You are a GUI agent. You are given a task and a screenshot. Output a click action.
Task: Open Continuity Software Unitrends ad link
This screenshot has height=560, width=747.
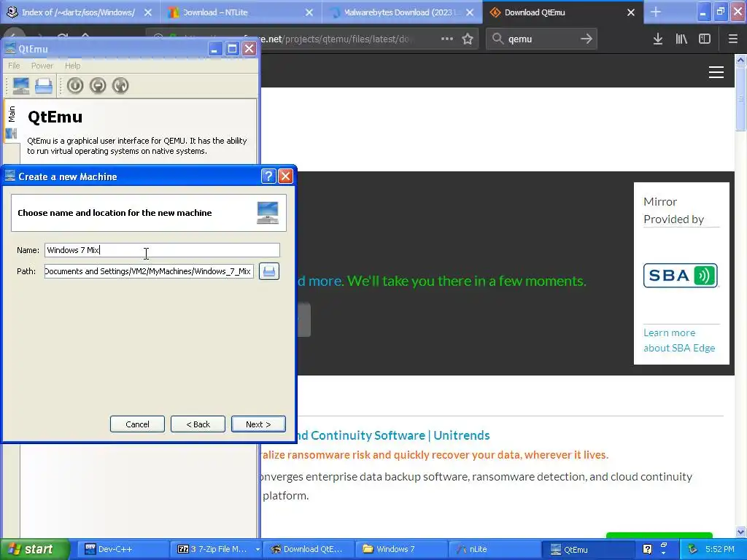click(x=393, y=435)
